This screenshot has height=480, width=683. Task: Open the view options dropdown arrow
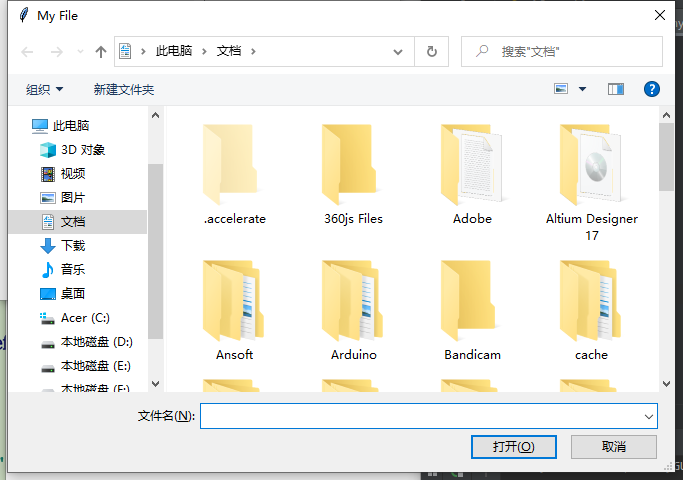coord(582,89)
